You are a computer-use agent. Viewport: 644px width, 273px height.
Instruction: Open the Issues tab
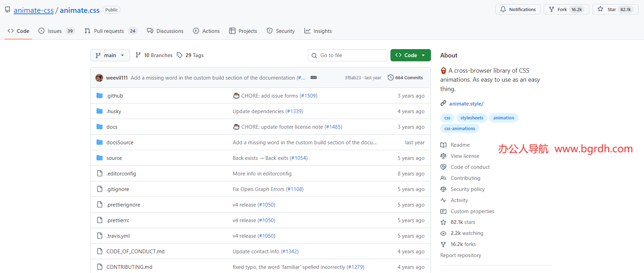click(x=57, y=31)
